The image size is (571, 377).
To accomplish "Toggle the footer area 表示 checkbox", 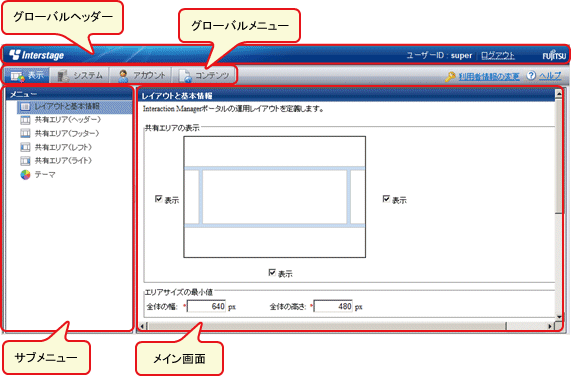I will [x=272, y=272].
